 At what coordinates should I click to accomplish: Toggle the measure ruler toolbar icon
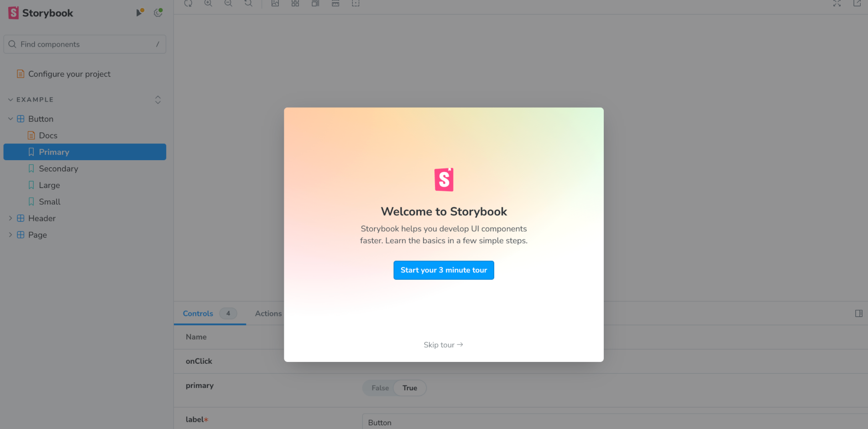[x=335, y=3]
